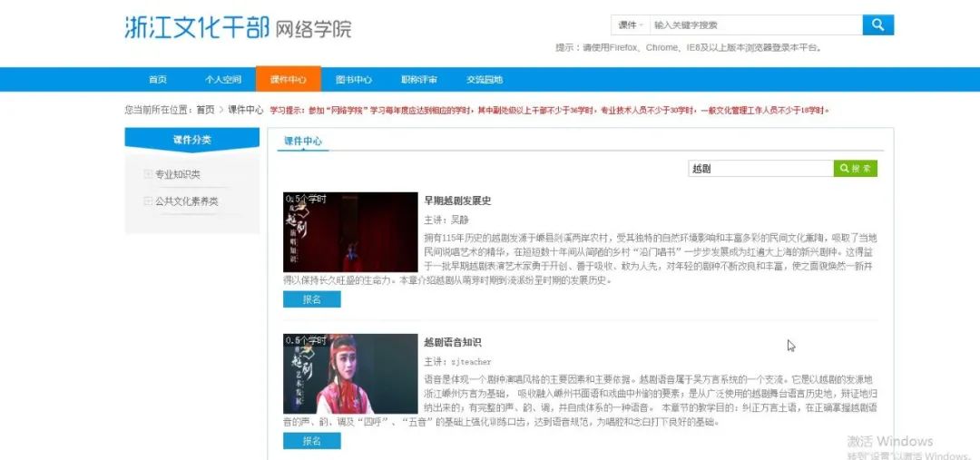Open 图书中心 in the navigation bar
Screen dimensions: 980x460
(x=354, y=80)
